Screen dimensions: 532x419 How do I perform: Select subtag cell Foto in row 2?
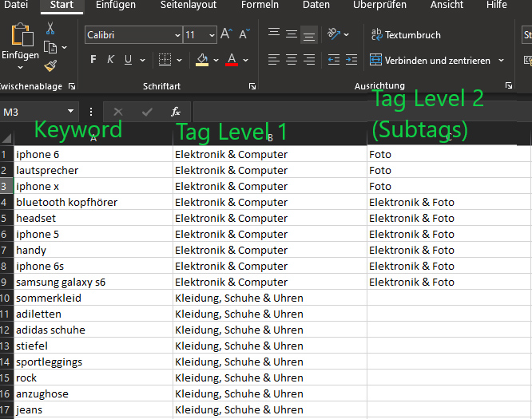449,170
